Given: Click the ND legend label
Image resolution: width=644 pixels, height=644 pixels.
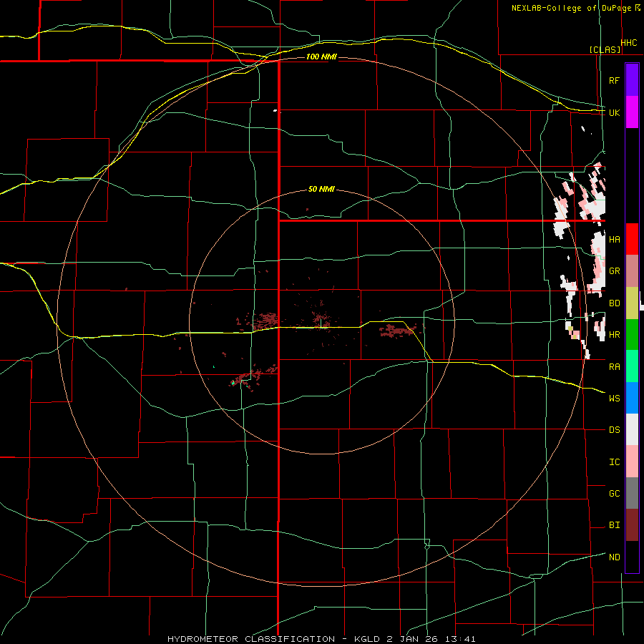Looking at the screenshot, I should click(x=614, y=557).
